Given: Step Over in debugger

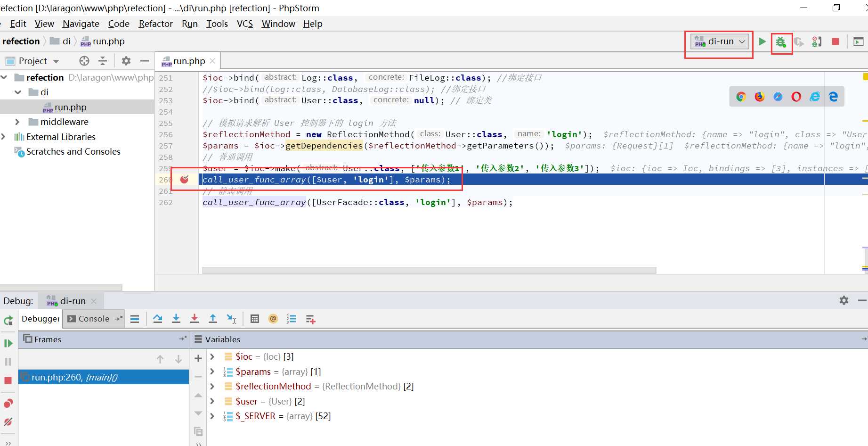Looking at the screenshot, I should [158, 319].
